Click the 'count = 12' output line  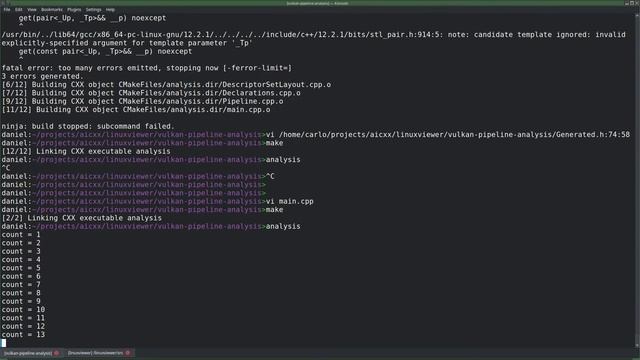coord(23,327)
